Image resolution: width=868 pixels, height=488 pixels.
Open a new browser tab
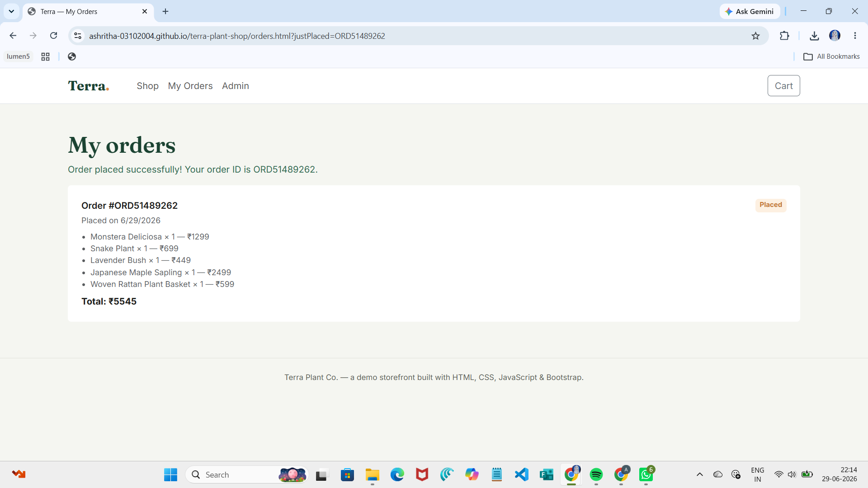(165, 11)
